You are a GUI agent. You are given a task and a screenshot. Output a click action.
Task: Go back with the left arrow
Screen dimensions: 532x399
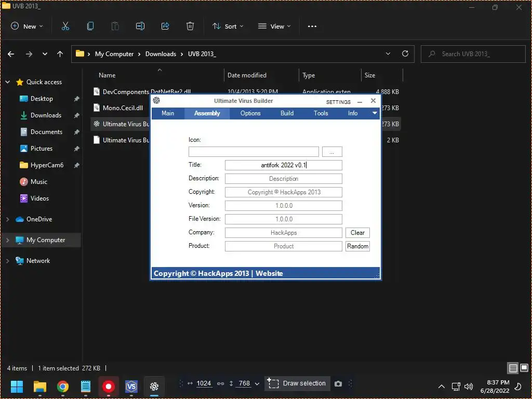tap(11, 54)
